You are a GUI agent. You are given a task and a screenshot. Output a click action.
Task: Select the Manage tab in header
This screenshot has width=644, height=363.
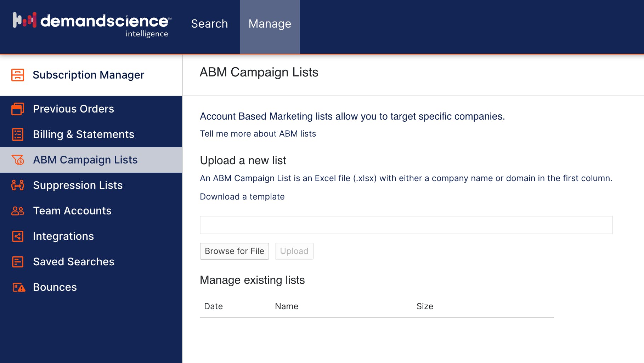[x=270, y=24]
